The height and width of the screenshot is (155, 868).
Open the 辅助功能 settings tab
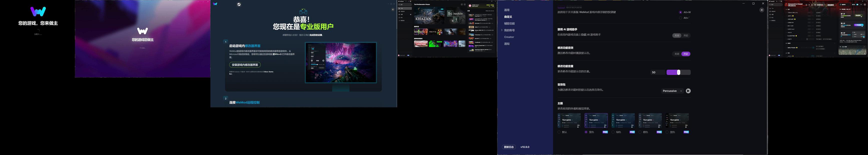pos(509,24)
